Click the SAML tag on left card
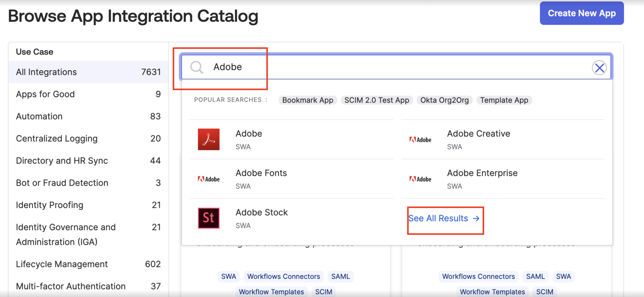 coord(340,277)
